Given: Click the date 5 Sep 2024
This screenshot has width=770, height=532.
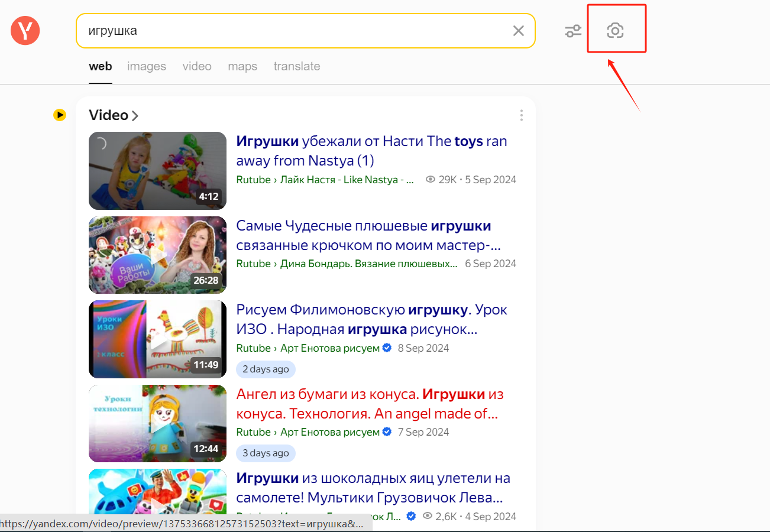Looking at the screenshot, I should 490,180.
